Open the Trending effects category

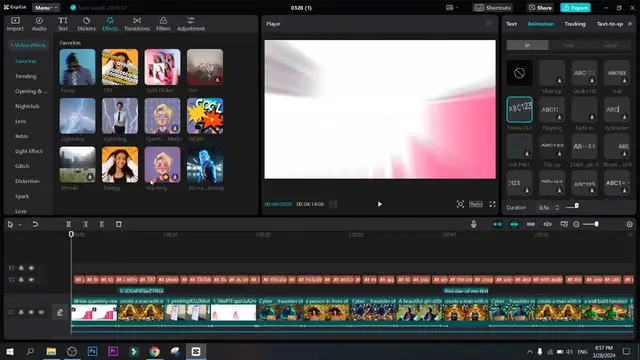point(26,76)
